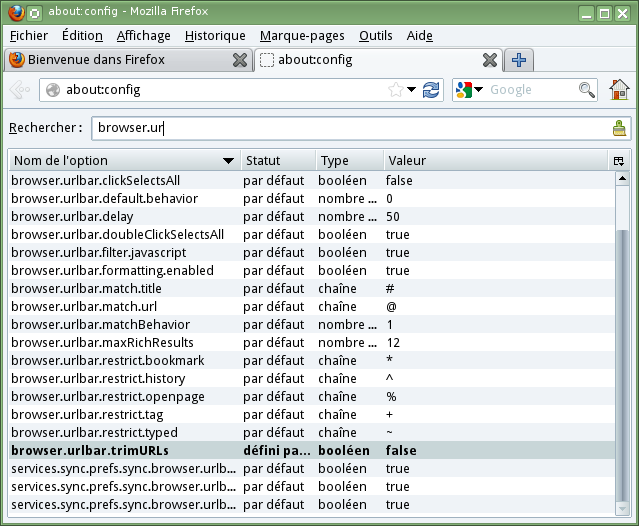639x526 pixels.
Task: Sort by Type column header
Action: [x=350, y=161]
